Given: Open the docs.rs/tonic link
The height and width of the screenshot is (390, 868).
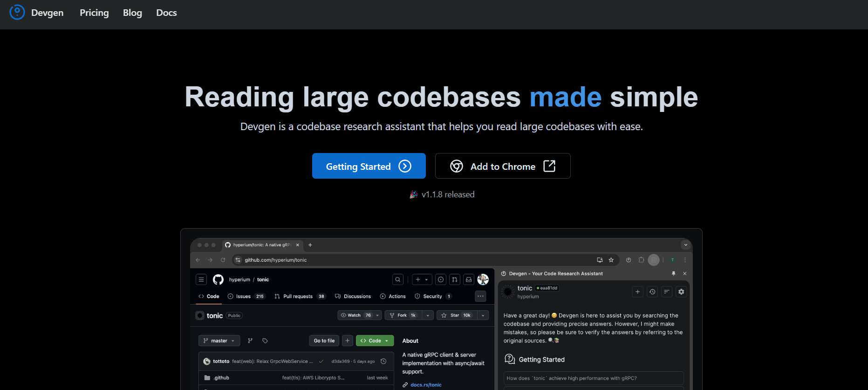Looking at the screenshot, I should (426, 385).
